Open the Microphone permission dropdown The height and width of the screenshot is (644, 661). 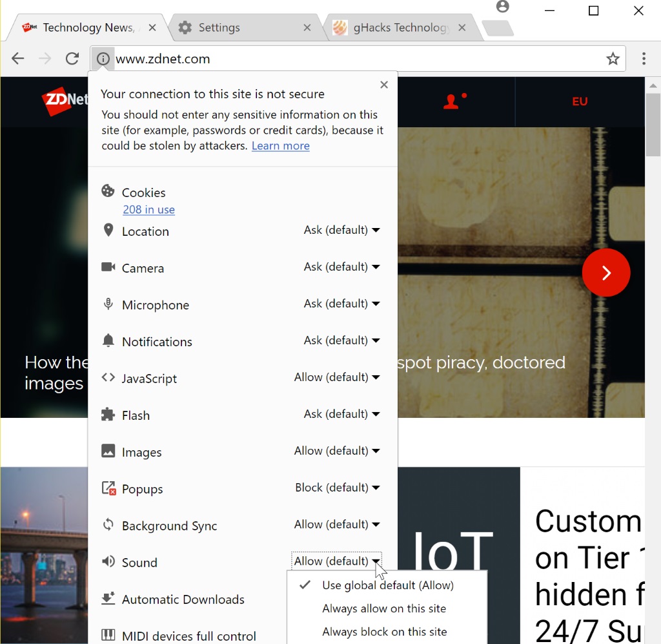pyautogui.click(x=341, y=304)
